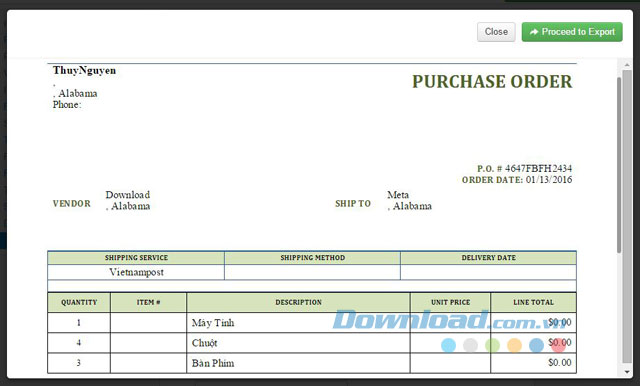
Task: Click the scrollbar down arrow
Action: pyautogui.click(x=627, y=372)
